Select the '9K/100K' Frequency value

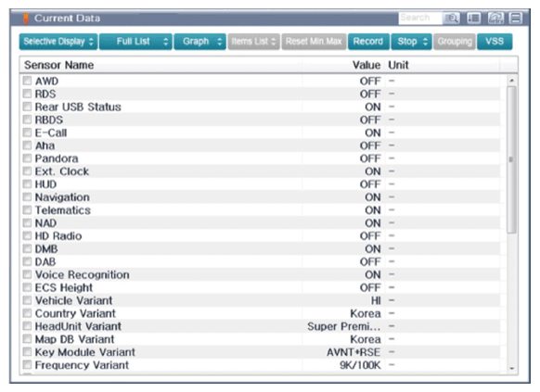(x=360, y=365)
